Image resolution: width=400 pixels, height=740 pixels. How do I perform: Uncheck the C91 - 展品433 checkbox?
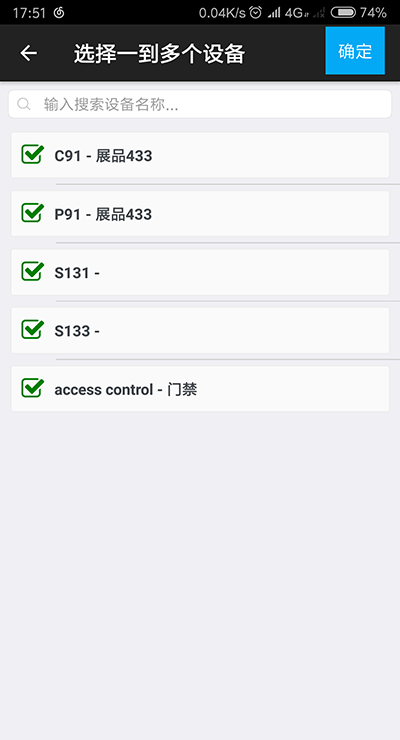coord(33,154)
